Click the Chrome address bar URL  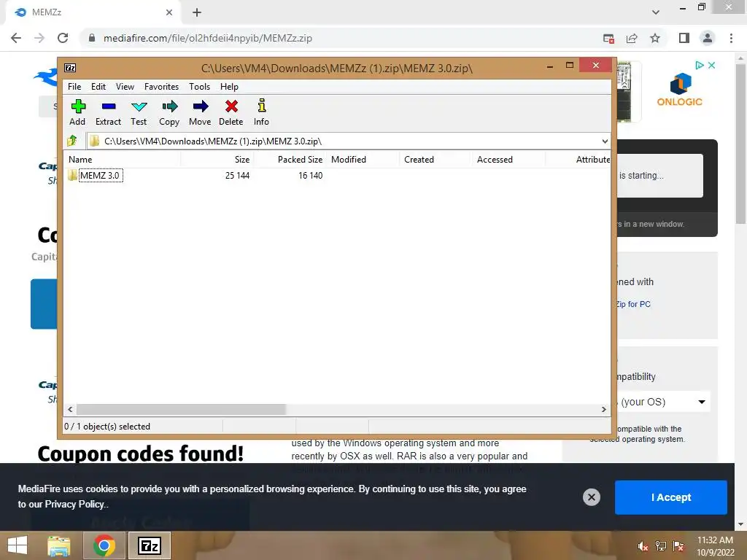pyautogui.click(x=208, y=38)
